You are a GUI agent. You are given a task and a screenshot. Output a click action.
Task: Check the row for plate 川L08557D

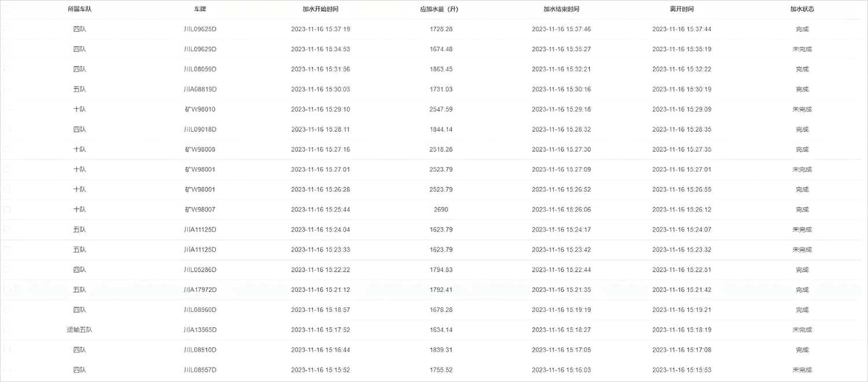coord(7,369)
